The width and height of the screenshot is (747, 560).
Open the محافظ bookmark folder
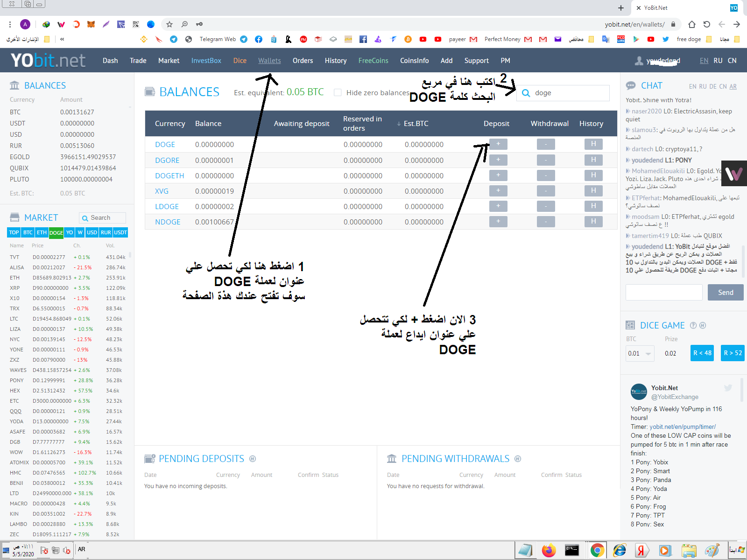point(581,39)
